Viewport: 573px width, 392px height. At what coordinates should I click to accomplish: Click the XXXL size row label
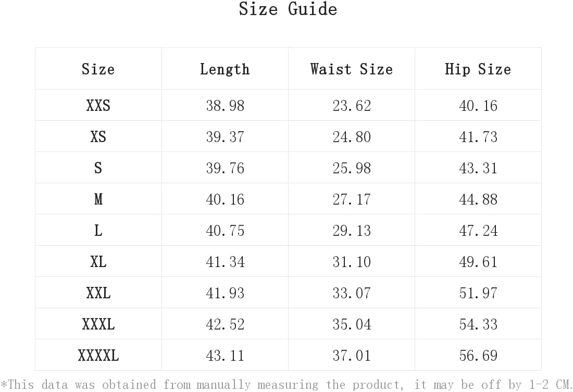[98, 324]
